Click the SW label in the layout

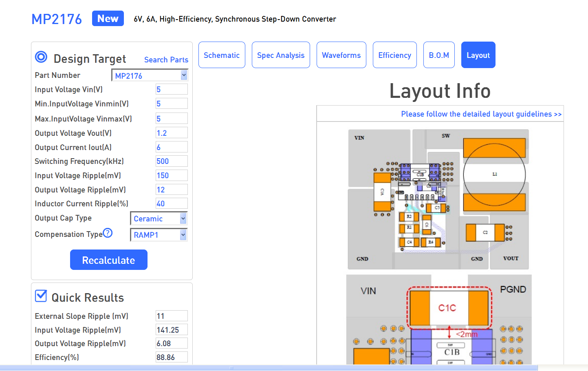446,136
